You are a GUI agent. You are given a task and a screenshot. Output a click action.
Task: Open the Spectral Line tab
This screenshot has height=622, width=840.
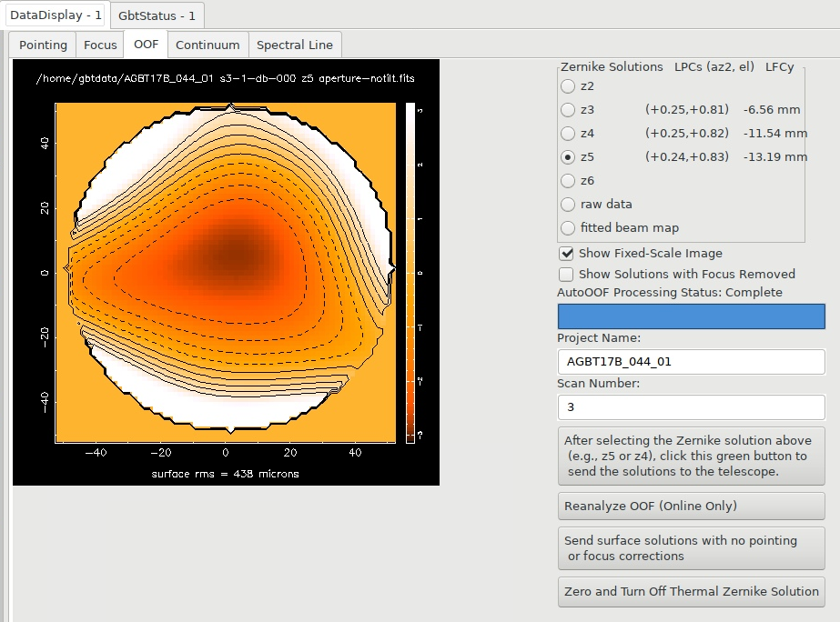pyautogui.click(x=295, y=45)
